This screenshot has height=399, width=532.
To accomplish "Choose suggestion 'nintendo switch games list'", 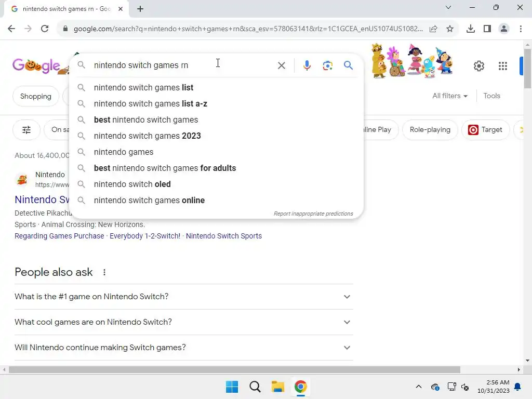I will [x=216, y=87].
